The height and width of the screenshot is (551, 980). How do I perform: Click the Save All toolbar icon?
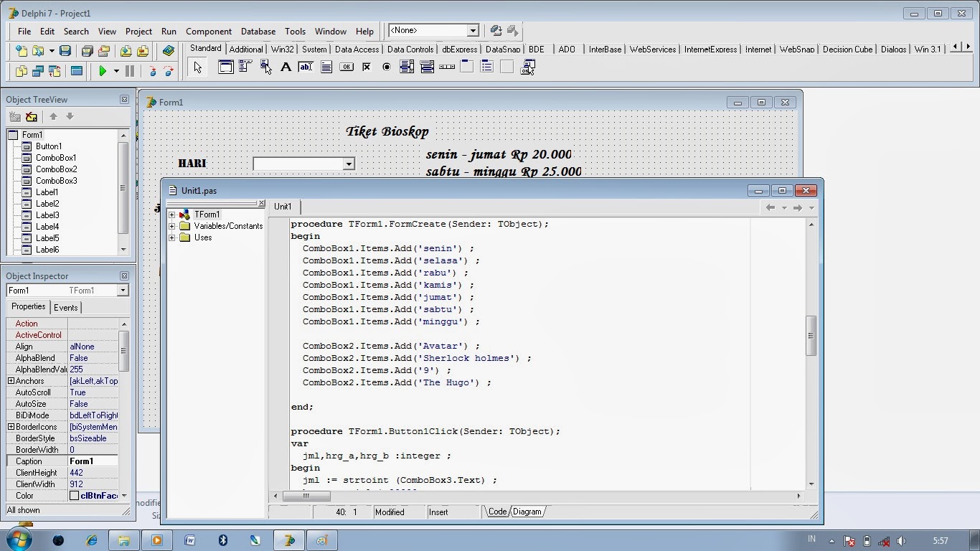87,51
